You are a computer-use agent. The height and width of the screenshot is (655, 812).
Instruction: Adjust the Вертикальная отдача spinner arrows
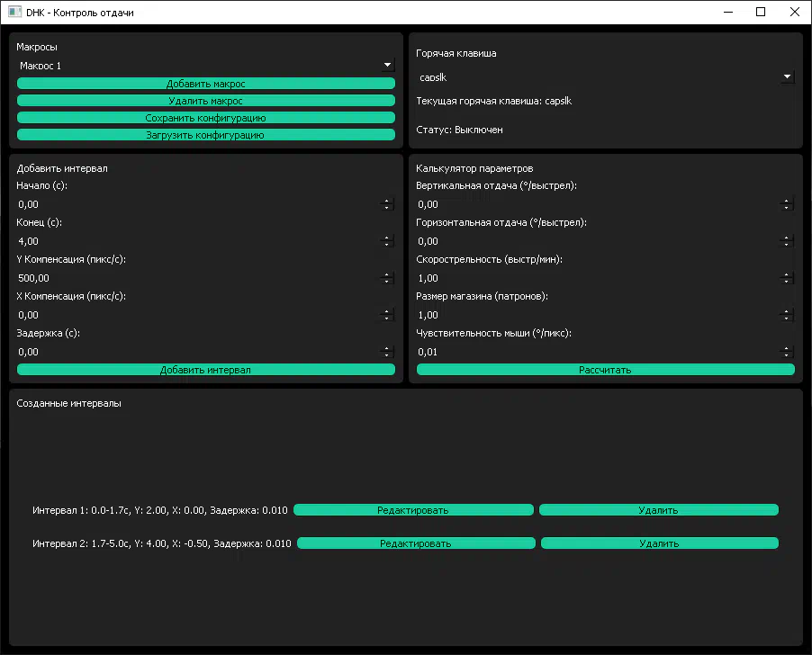click(787, 204)
